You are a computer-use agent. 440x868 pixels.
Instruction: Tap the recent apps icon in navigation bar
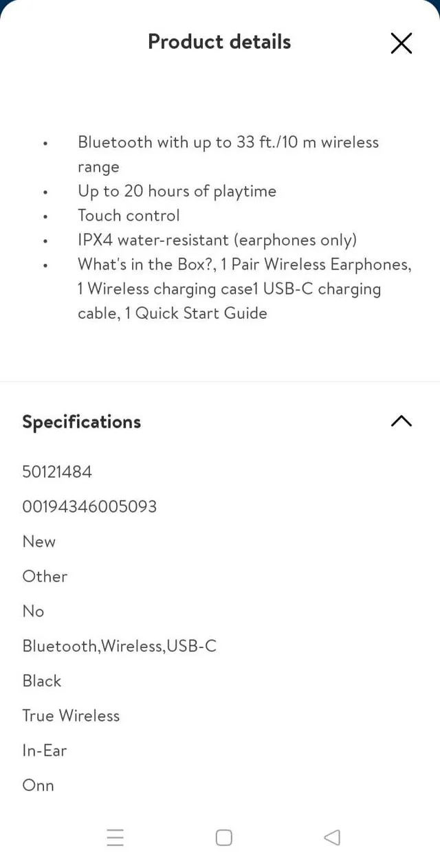click(x=115, y=838)
